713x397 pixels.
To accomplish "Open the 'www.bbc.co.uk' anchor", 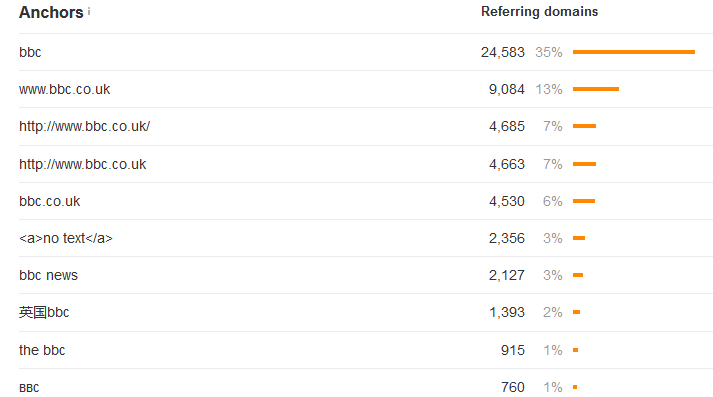I will tap(65, 89).
